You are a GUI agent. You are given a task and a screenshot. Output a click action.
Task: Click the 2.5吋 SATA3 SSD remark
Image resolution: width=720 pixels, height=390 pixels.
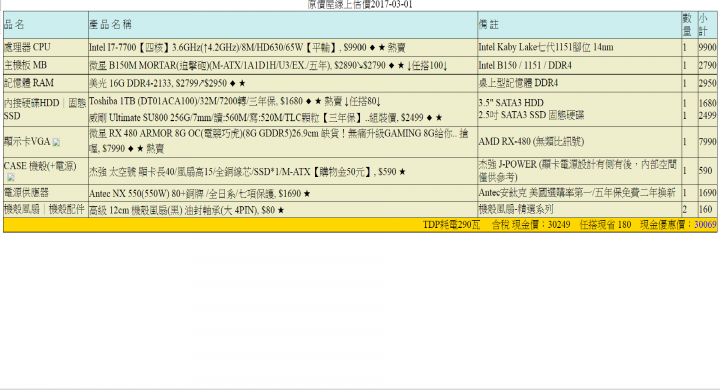[531, 115]
